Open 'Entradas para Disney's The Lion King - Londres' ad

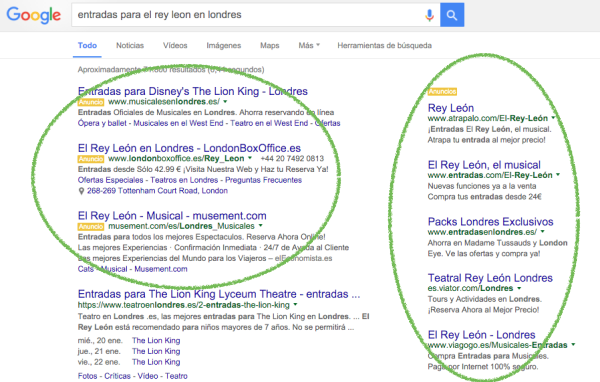(193, 91)
